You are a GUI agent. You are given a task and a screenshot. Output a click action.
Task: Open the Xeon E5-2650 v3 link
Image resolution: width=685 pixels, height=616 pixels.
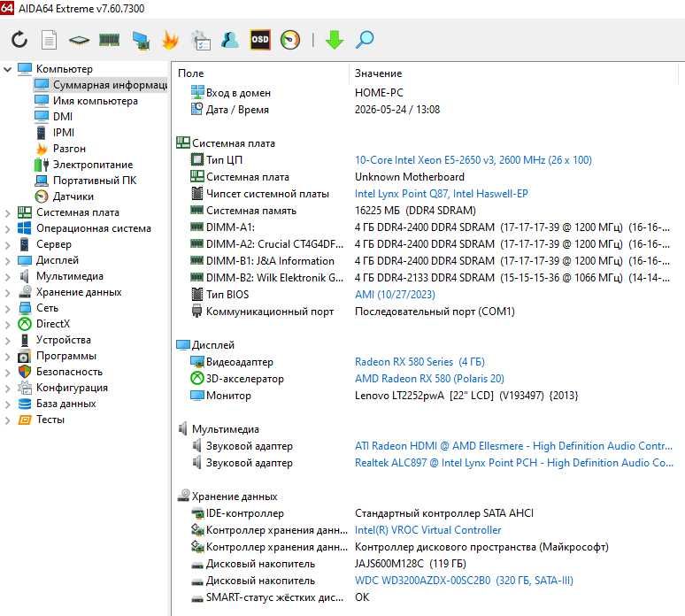click(x=473, y=160)
